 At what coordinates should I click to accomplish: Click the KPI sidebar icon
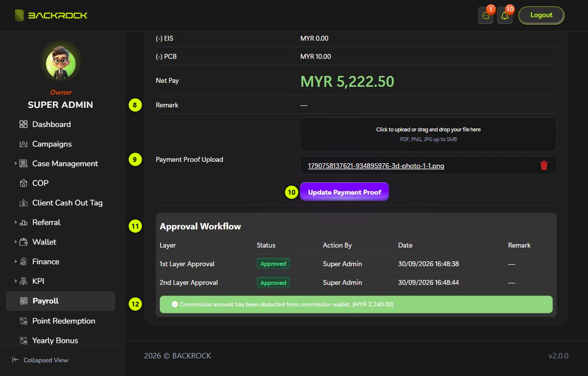(x=24, y=281)
